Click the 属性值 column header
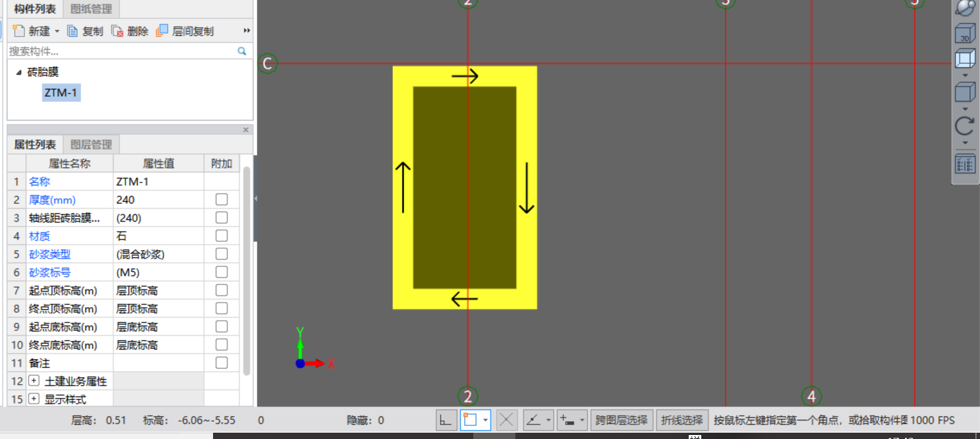980x439 pixels. pos(158,164)
